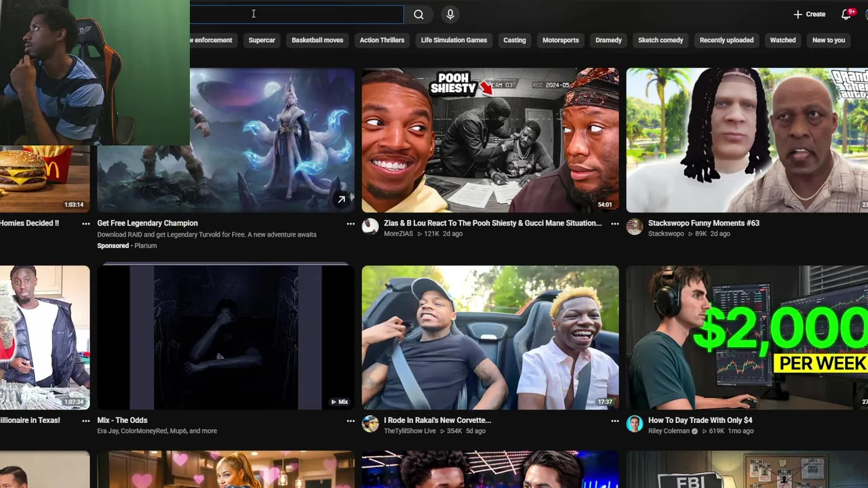This screenshot has width=868, height=488.
Task: Focus the YouTube search field
Action: tap(296, 14)
